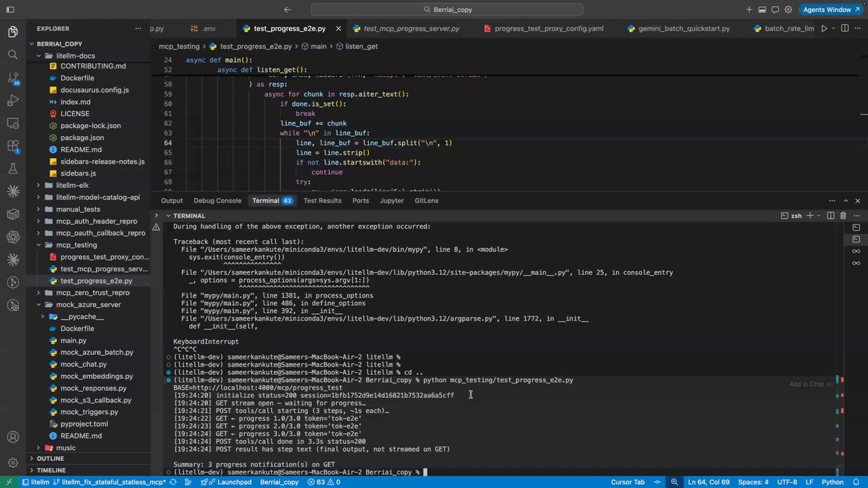Click the Berriai_copy search field
This screenshot has width=868, height=488.
click(447, 9)
